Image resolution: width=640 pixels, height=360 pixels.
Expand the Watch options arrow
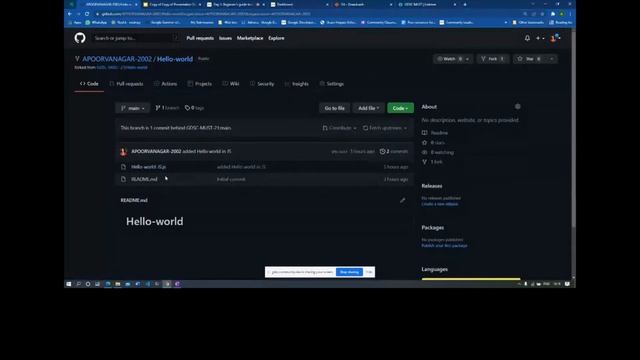(468, 59)
